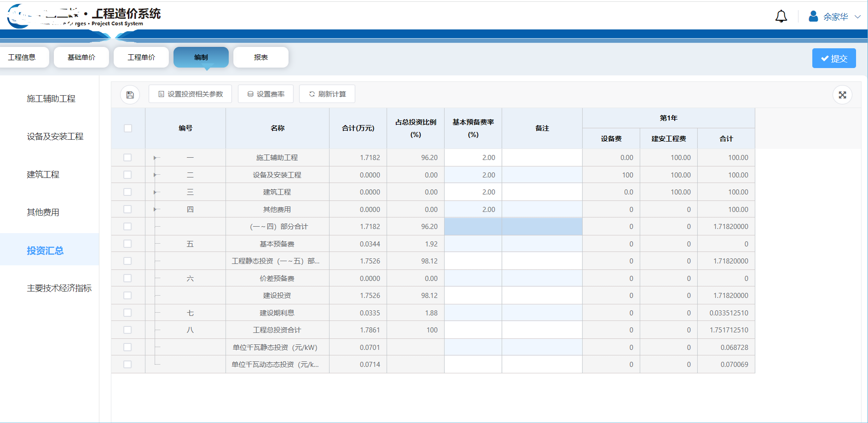Image resolution: width=868 pixels, height=423 pixels.
Task: Click the 建安工程费 column header
Action: tap(669, 138)
